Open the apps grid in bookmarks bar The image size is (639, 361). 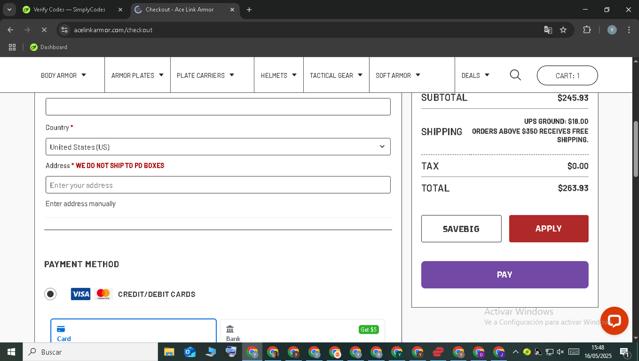(x=12, y=47)
